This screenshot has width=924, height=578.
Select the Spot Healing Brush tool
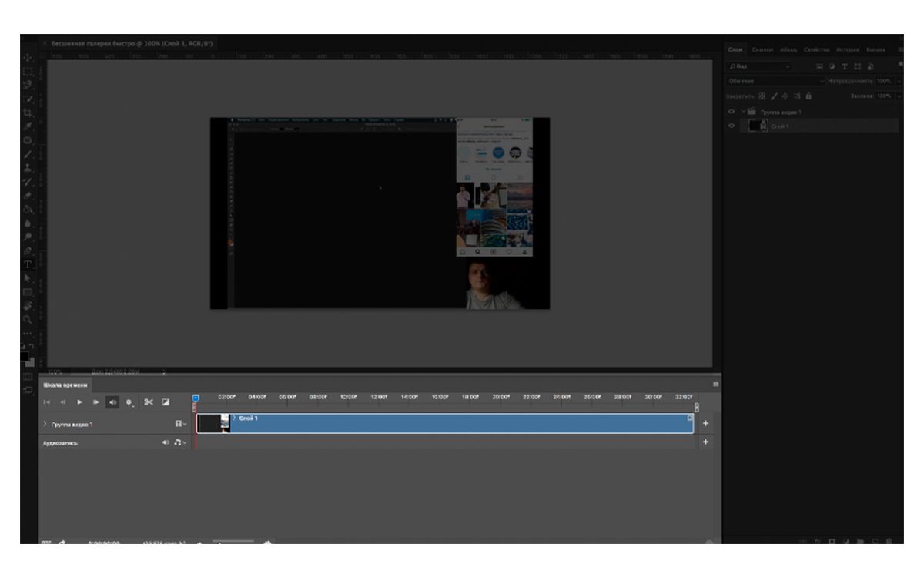[28, 140]
